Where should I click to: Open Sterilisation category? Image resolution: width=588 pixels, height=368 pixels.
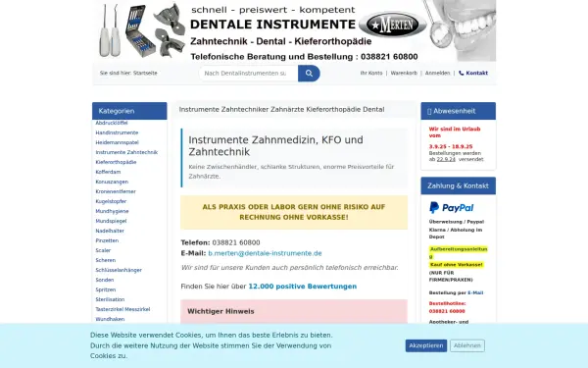click(x=110, y=299)
